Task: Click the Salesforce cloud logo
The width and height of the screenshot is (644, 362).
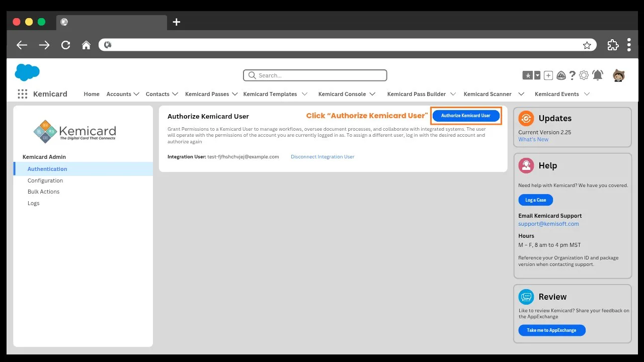Action: coord(27,72)
